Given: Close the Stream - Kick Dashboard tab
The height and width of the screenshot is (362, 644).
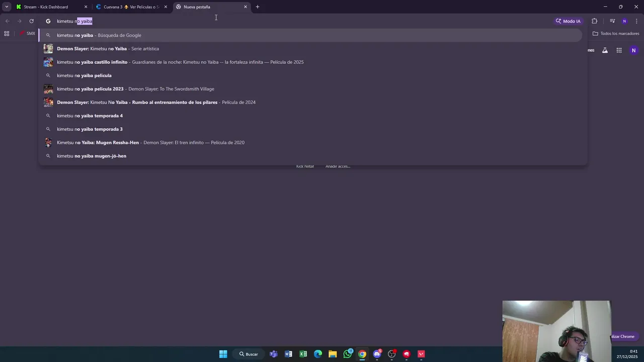Looking at the screenshot, I should pyautogui.click(x=86, y=7).
